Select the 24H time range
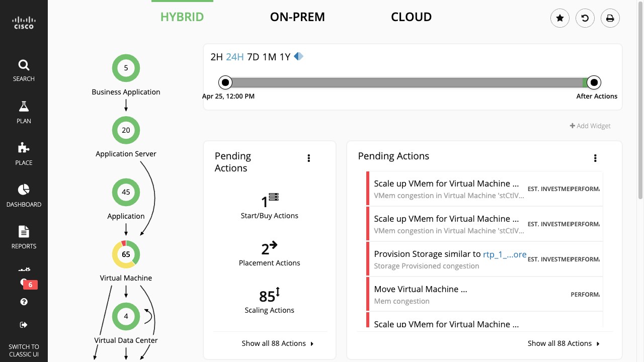 tap(235, 57)
